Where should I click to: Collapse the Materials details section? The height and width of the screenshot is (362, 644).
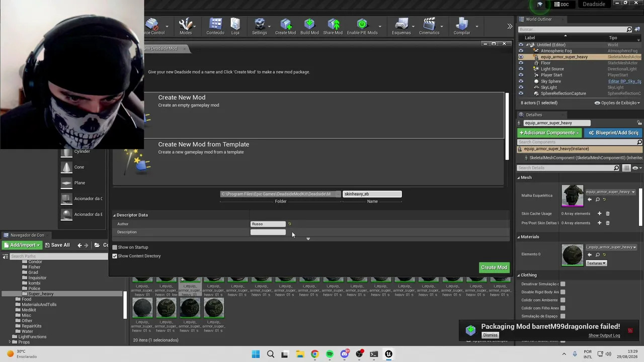point(519,237)
